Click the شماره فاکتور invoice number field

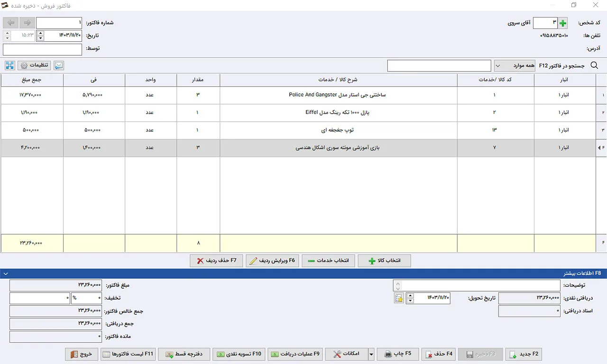coord(59,23)
